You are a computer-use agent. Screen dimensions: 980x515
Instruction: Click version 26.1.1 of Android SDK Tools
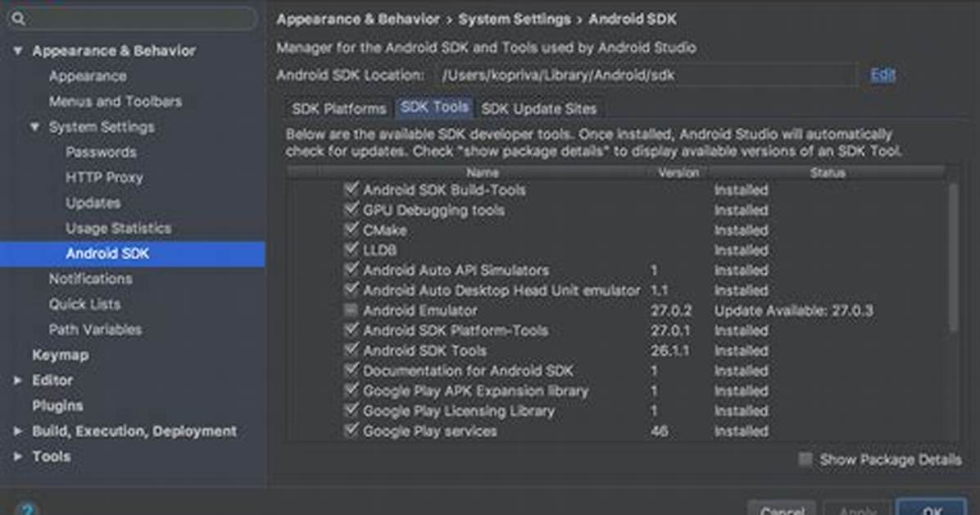[x=670, y=351]
